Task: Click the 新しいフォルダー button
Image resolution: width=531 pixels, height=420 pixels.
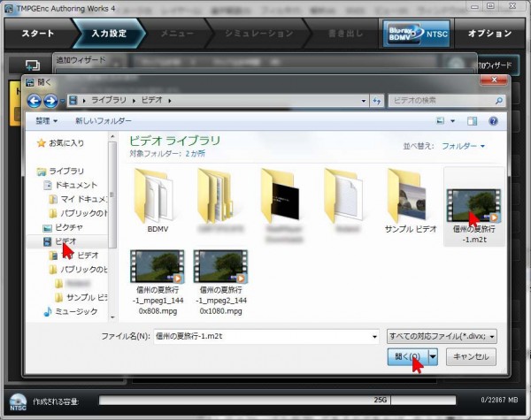Action: (104, 120)
